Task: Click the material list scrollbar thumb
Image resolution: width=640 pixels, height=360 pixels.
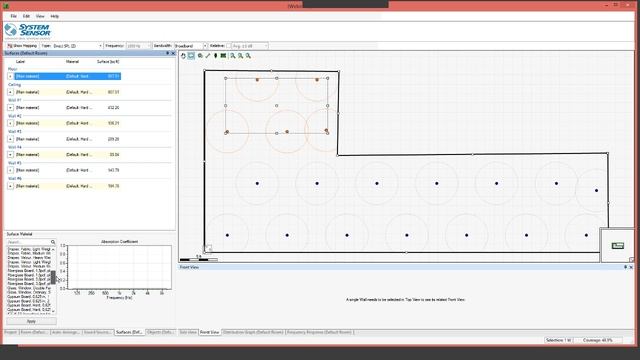Action: click(x=53, y=277)
